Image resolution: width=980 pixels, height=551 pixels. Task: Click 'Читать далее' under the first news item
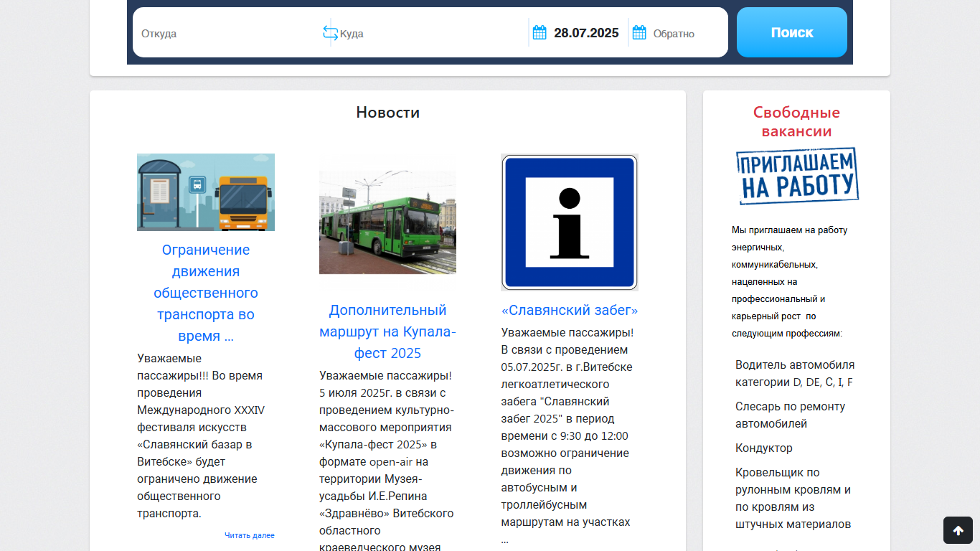pos(250,535)
